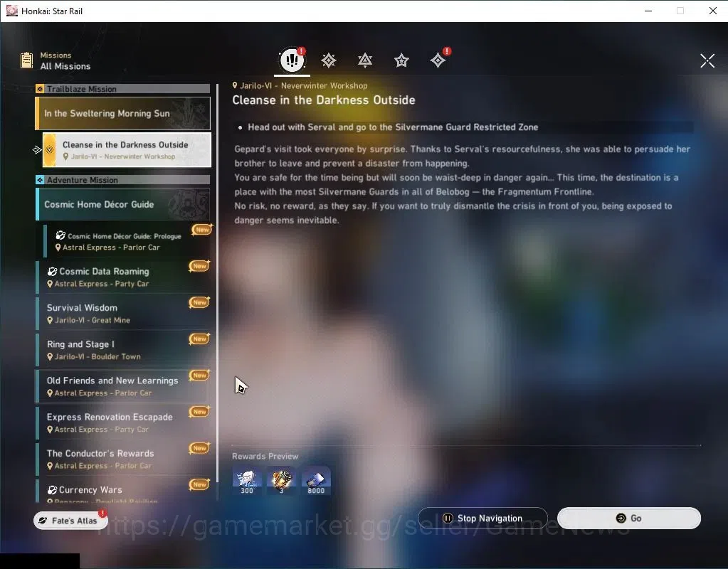Switch to the Companion Mission triangle tab
Screen dimensions: 728x569
coord(365,60)
